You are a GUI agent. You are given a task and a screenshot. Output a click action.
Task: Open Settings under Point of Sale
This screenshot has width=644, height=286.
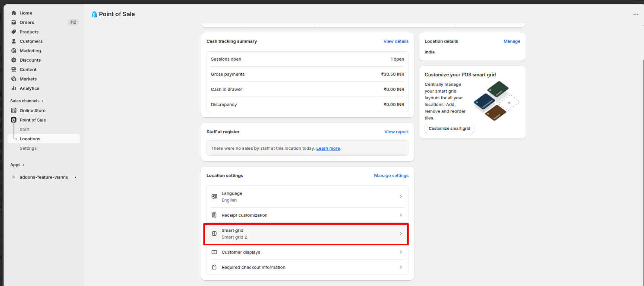click(x=28, y=148)
